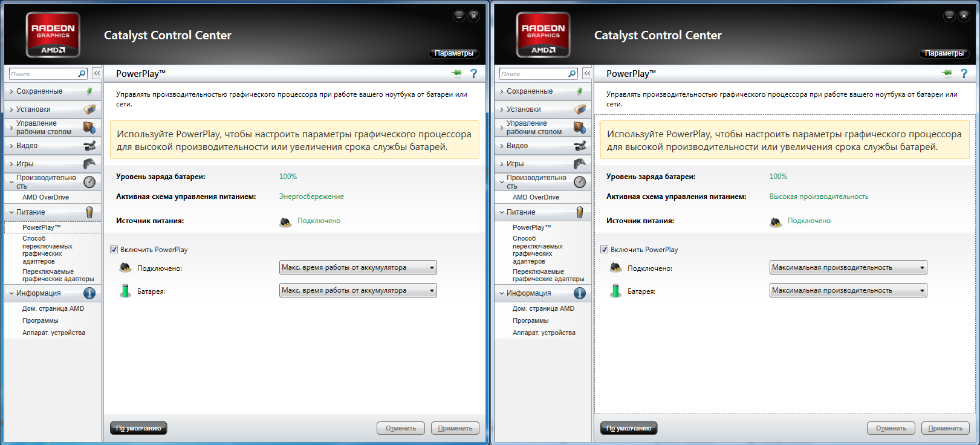The width and height of the screenshot is (980, 445).
Task: Expand Установки section in left window
Action: pyautogui.click(x=53, y=109)
